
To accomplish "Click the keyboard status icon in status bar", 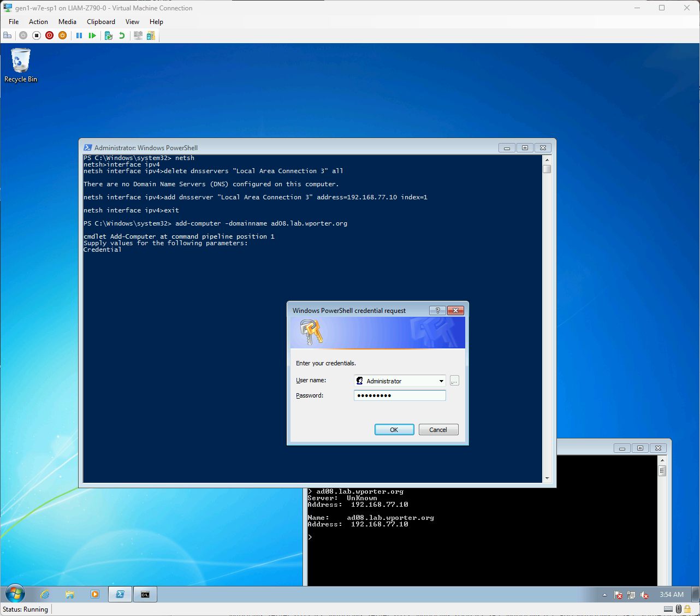I will [x=668, y=609].
